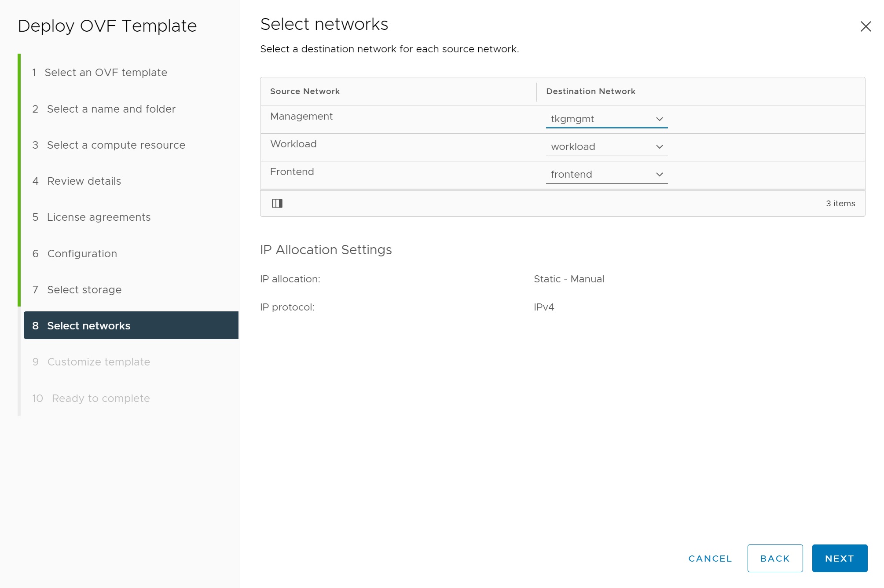The width and height of the screenshot is (884, 588).
Task: Return to Review details step
Action: [84, 181]
